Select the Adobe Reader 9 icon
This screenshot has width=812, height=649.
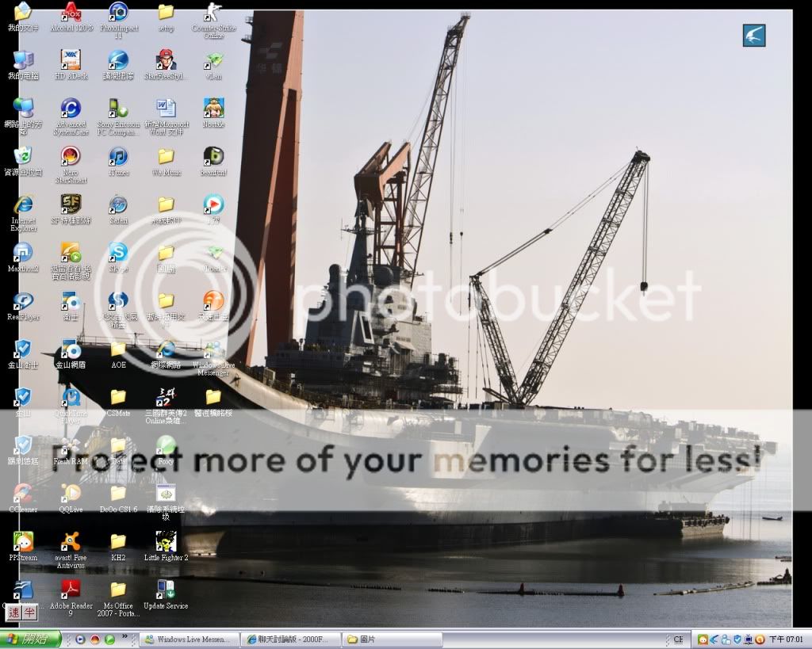71,590
